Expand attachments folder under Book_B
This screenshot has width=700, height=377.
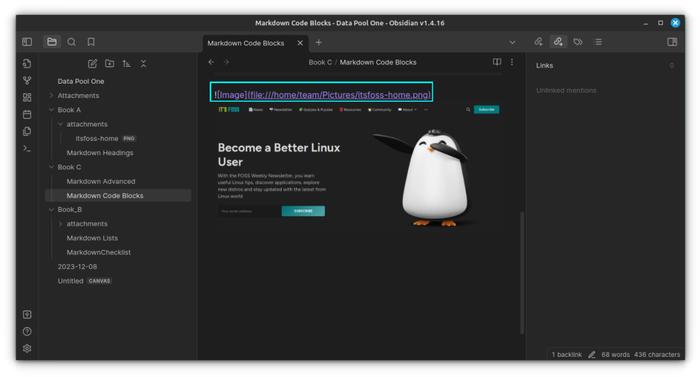(87, 224)
